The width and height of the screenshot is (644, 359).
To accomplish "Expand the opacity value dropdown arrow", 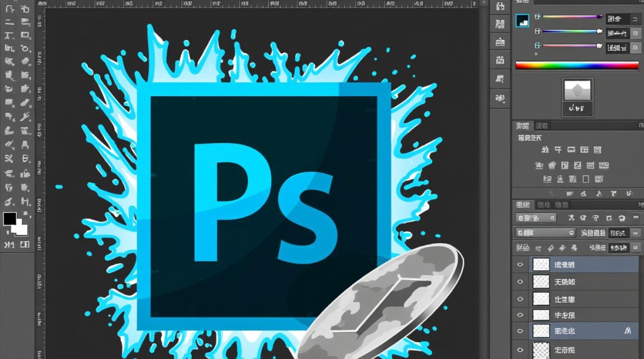I will 636,233.
